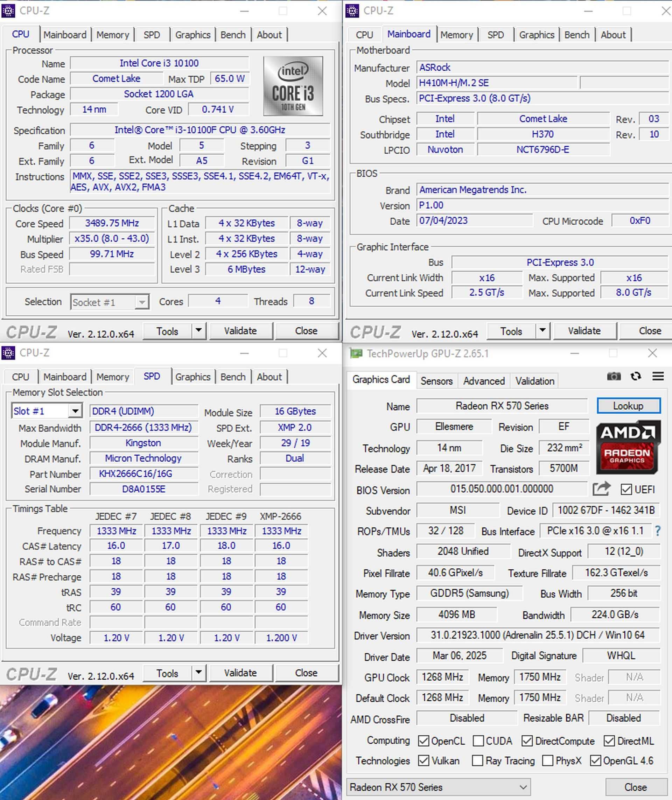The height and width of the screenshot is (800, 672).
Task: Open the SPD tab in the CPU tab window
Action: 152,35
